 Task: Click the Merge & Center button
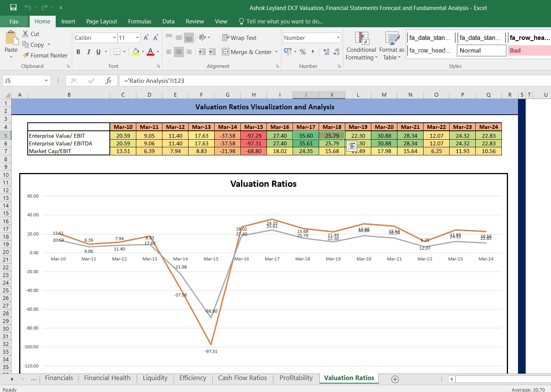[x=247, y=52]
